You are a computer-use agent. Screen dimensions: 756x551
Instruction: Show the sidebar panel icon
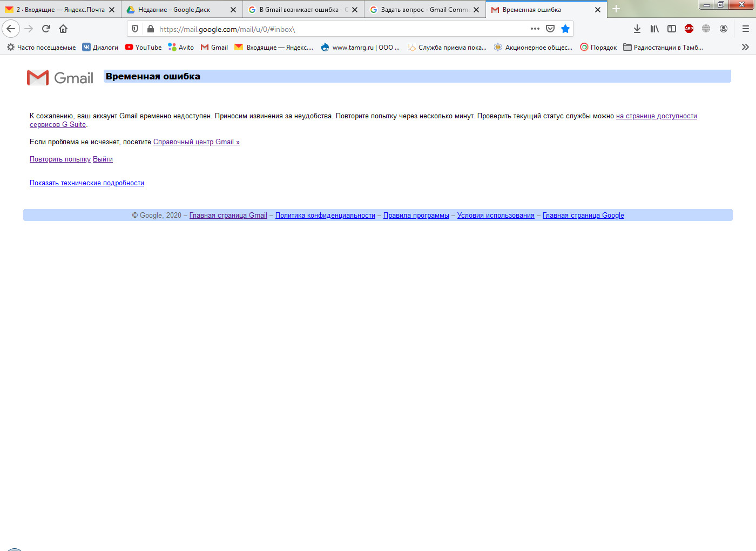click(672, 29)
